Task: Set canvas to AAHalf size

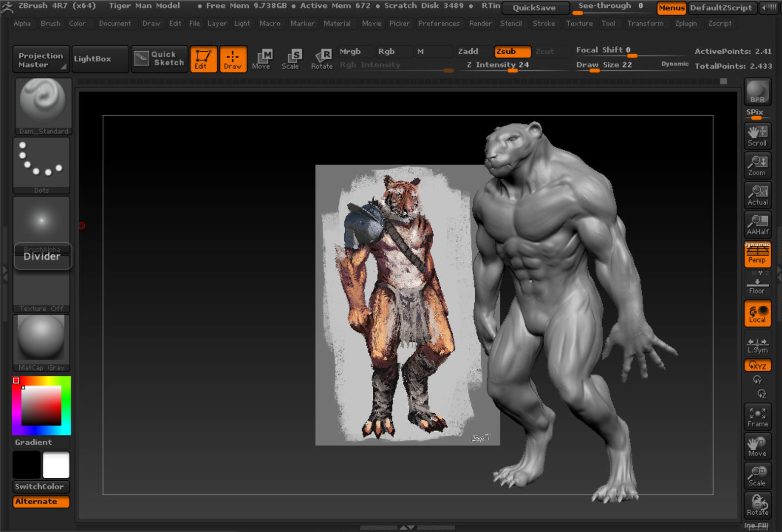Action: tap(757, 225)
